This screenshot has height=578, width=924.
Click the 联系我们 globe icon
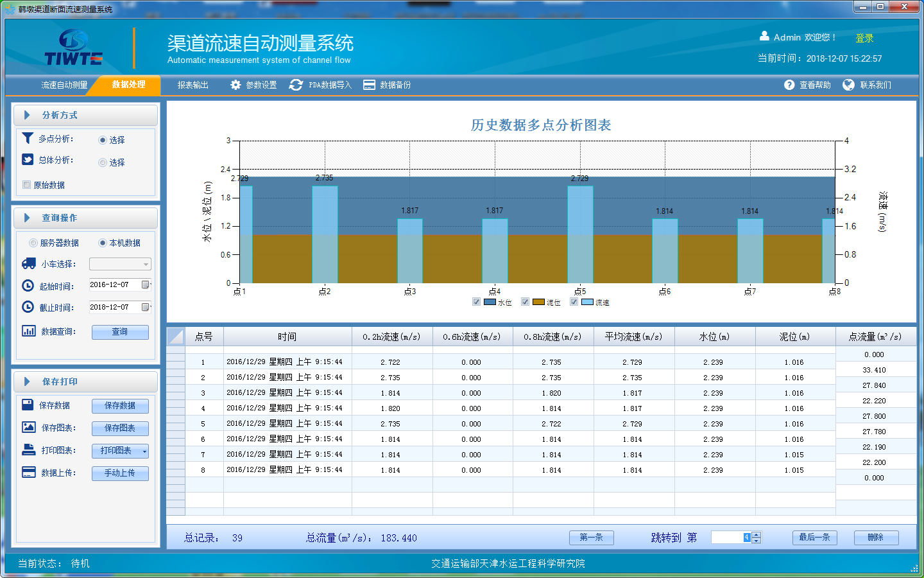[848, 85]
